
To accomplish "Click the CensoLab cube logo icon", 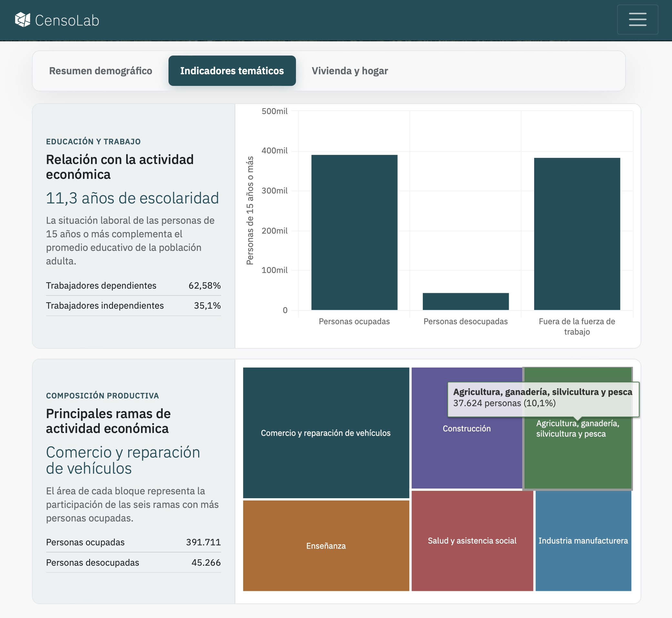I will (22, 20).
